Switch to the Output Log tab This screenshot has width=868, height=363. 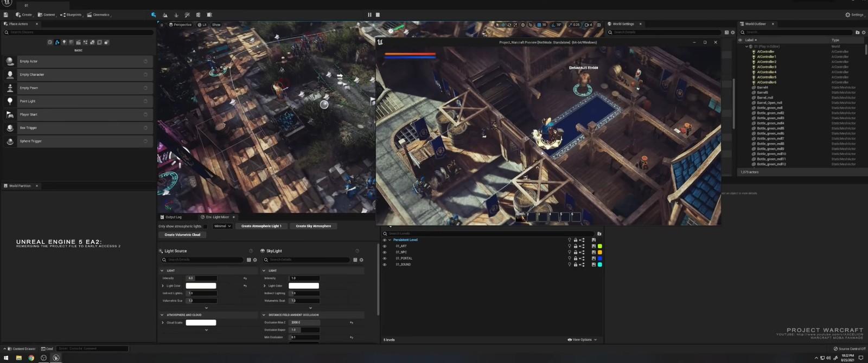171,217
